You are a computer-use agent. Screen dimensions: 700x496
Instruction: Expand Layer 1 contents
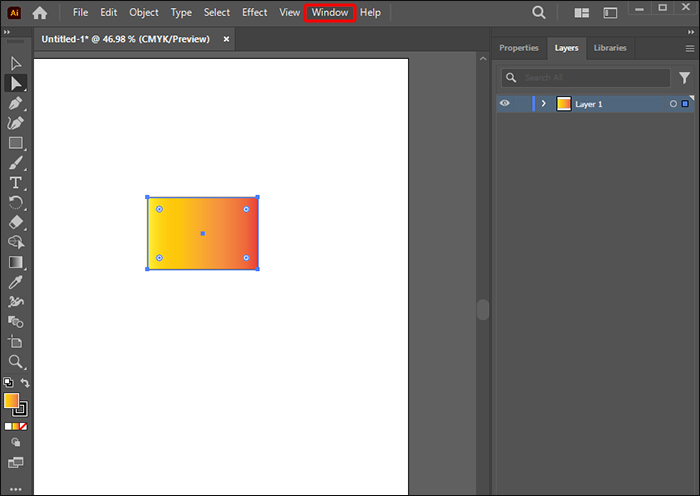(543, 103)
